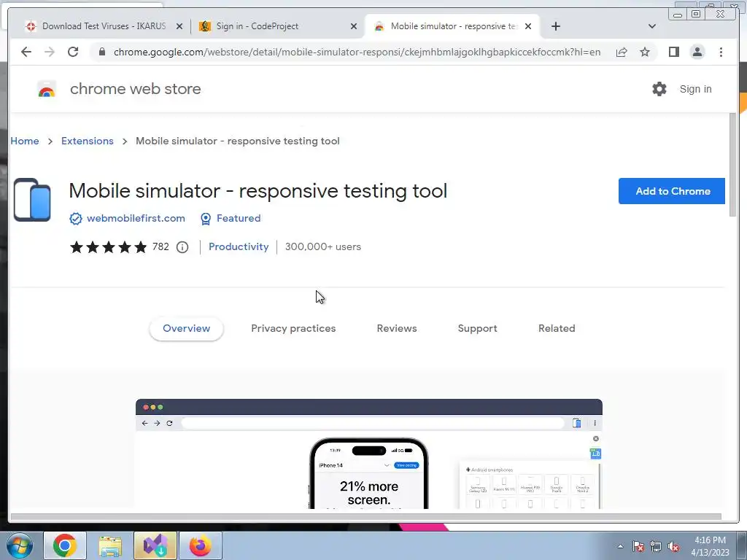The width and height of the screenshot is (747, 560).
Task: Share this page via the share icon
Action: click(622, 52)
